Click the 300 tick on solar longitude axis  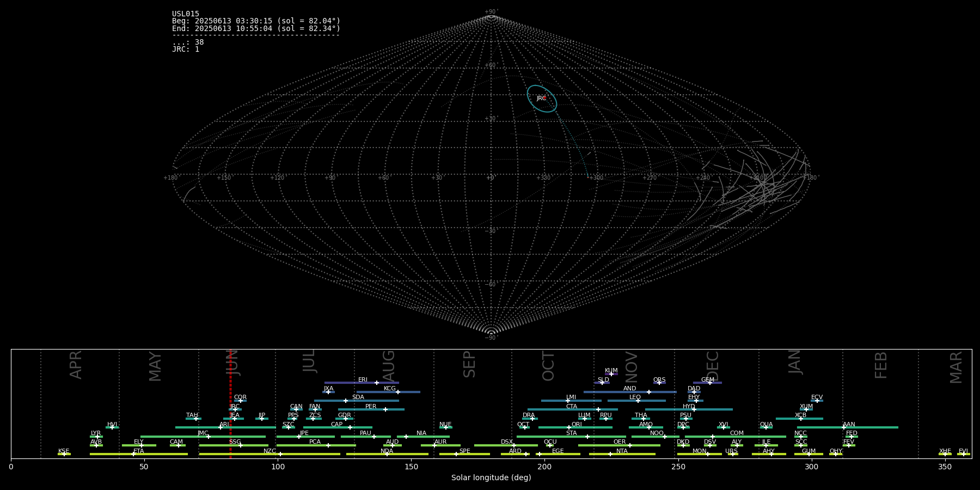(x=811, y=467)
